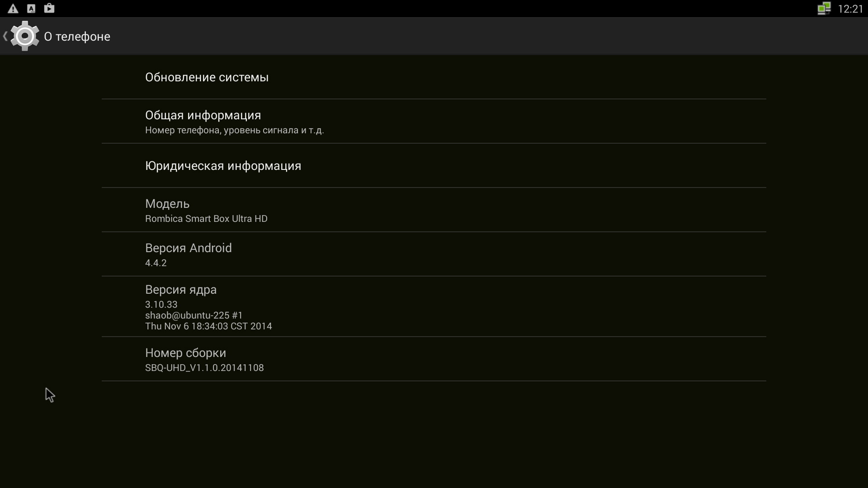Click the 12:21 clock in status bar
Screen dimensions: 868x488
(850, 9)
